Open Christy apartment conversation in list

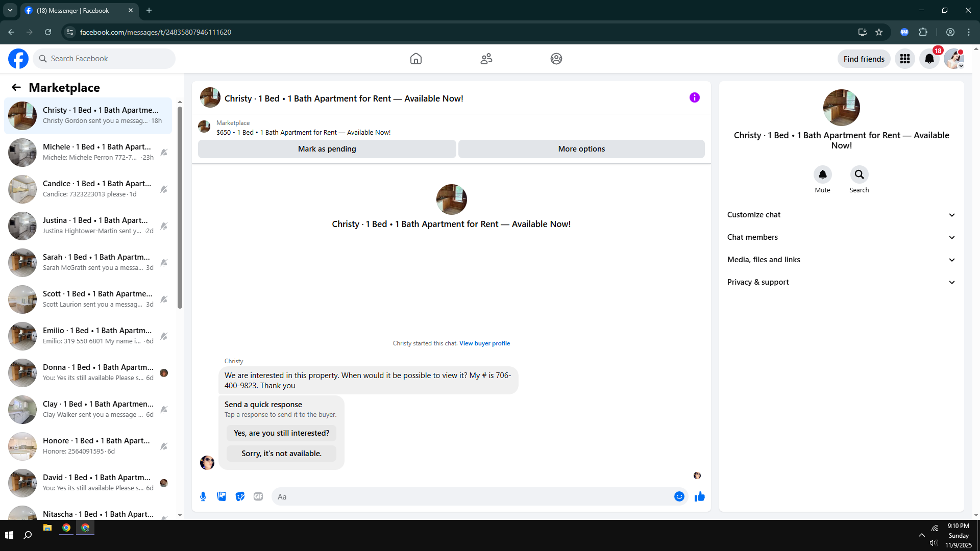tap(88, 116)
